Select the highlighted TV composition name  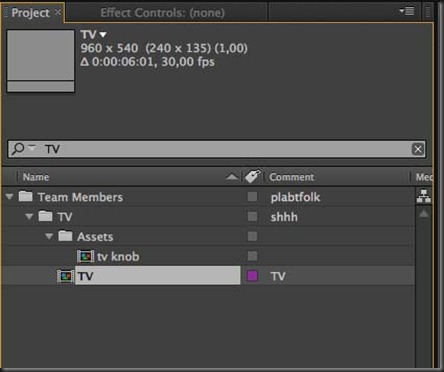click(x=157, y=276)
